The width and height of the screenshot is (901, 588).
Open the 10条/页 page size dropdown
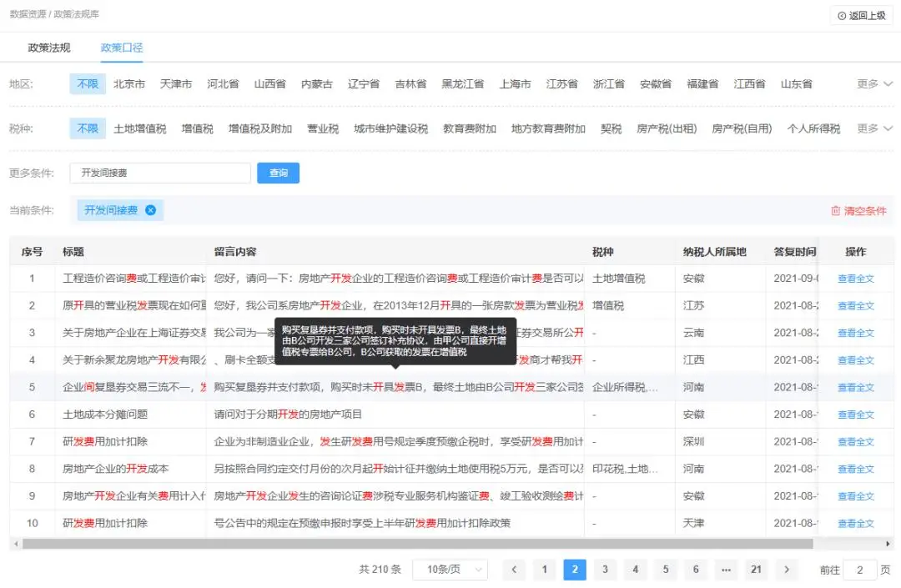[x=450, y=570]
